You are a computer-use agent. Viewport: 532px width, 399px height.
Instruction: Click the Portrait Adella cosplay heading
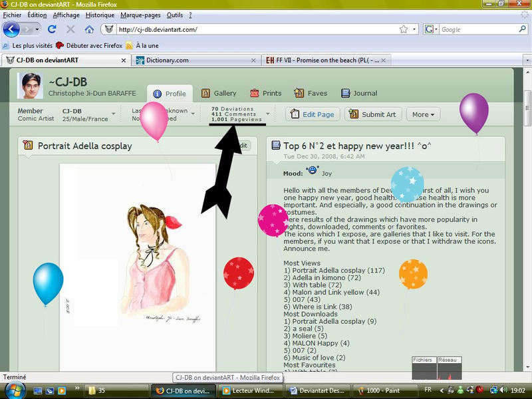coord(85,146)
